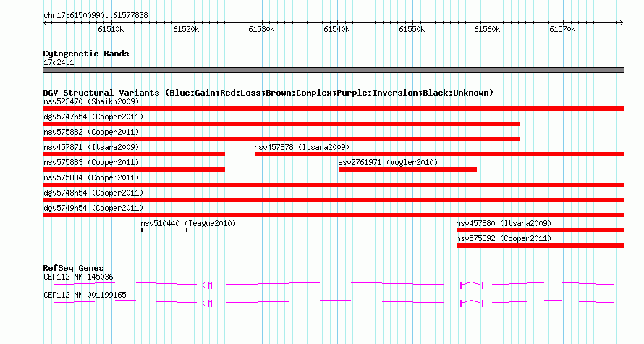Click the 61520k ruler tick label
This screenshot has width=644, height=344.
[x=186, y=29]
